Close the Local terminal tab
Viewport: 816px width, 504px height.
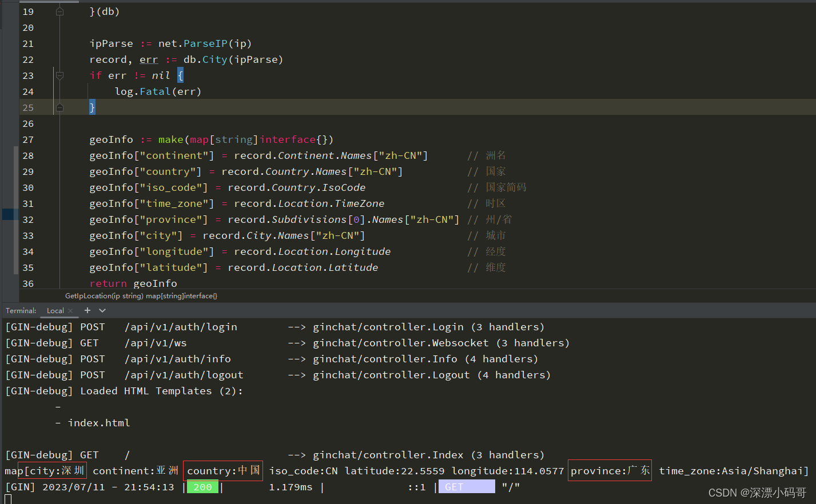click(71, 310)
